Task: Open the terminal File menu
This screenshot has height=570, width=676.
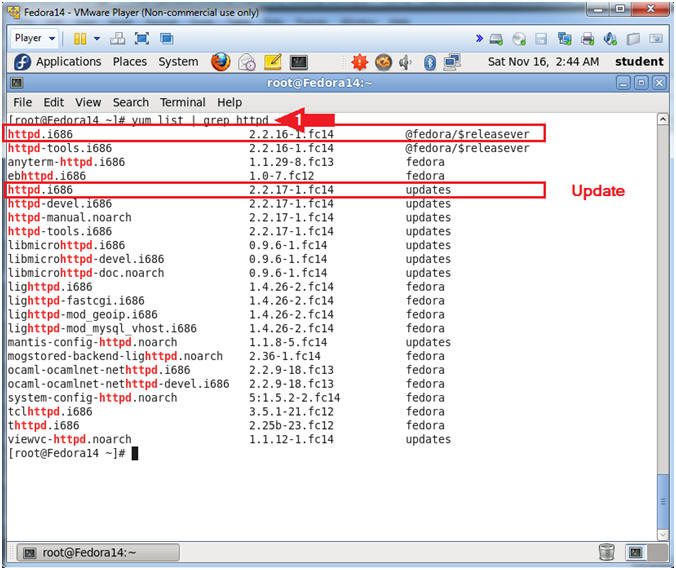Action: coord(22,103)
